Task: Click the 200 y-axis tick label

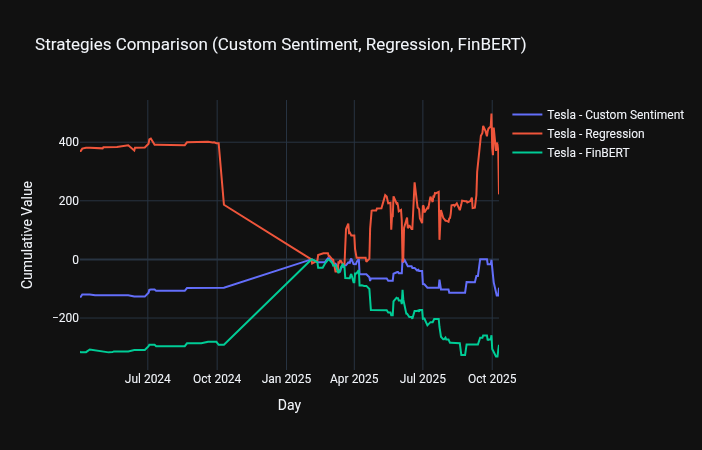Action: coord(69,201)
